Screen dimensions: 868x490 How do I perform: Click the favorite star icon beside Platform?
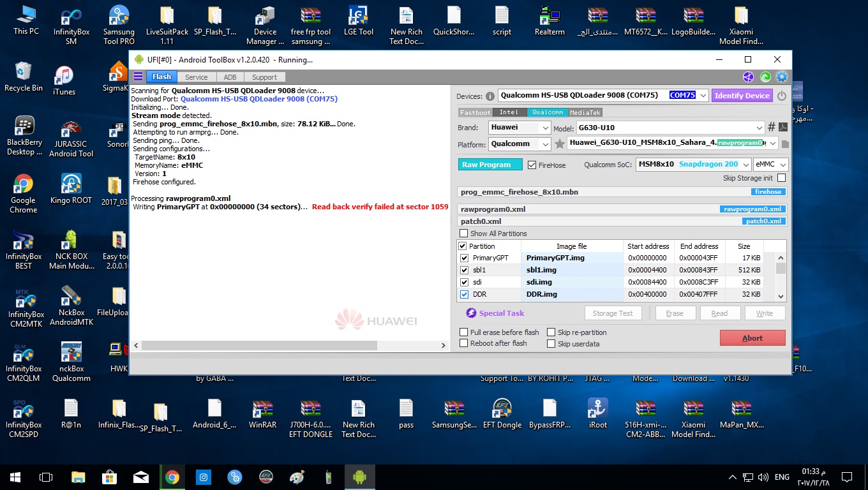(560, 144)
